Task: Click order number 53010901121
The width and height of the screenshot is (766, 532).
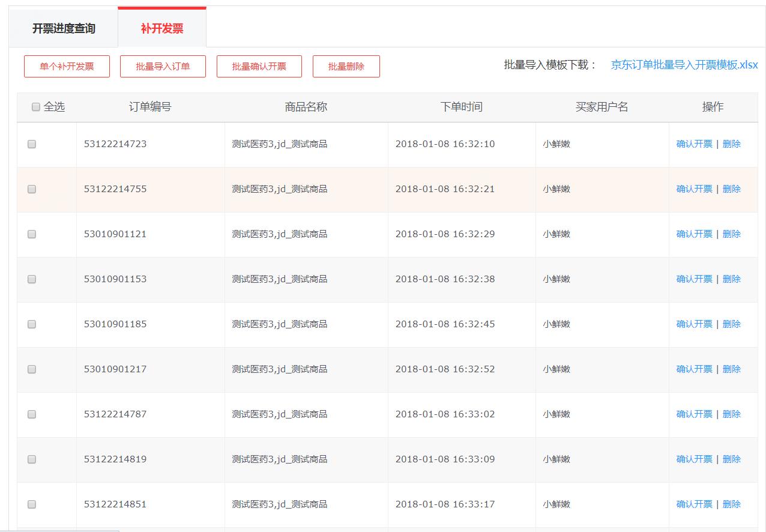Action: (115, 234)
